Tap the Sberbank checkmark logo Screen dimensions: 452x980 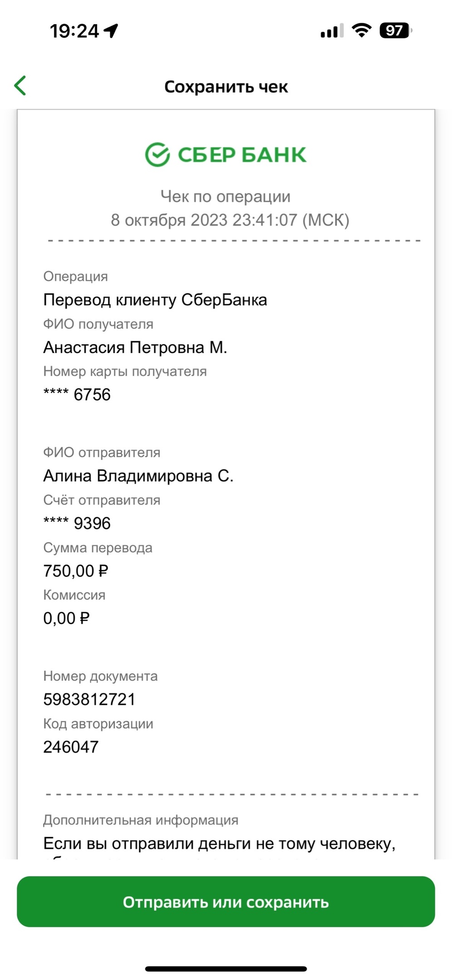tap(157, 154)
